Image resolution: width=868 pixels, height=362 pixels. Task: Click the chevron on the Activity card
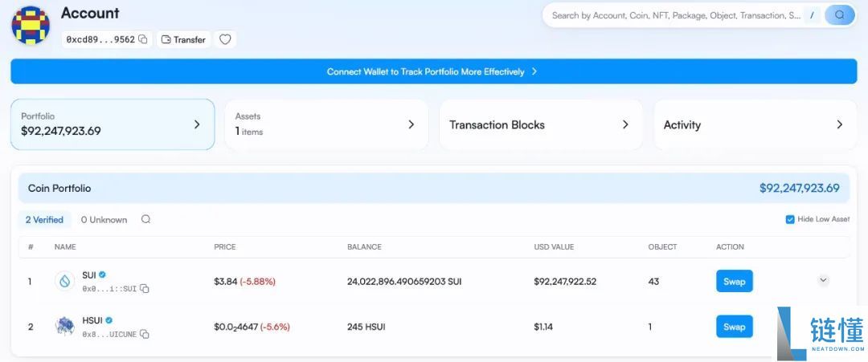pos(840,124)
